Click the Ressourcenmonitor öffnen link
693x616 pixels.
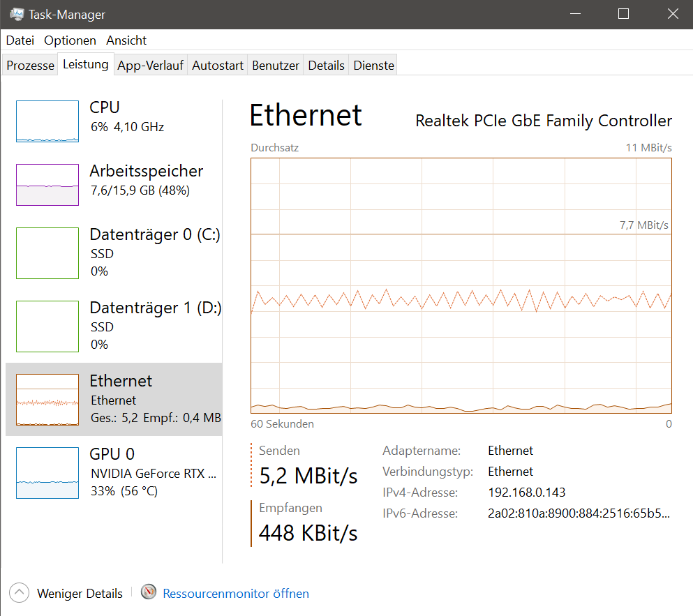coord(236,594)
